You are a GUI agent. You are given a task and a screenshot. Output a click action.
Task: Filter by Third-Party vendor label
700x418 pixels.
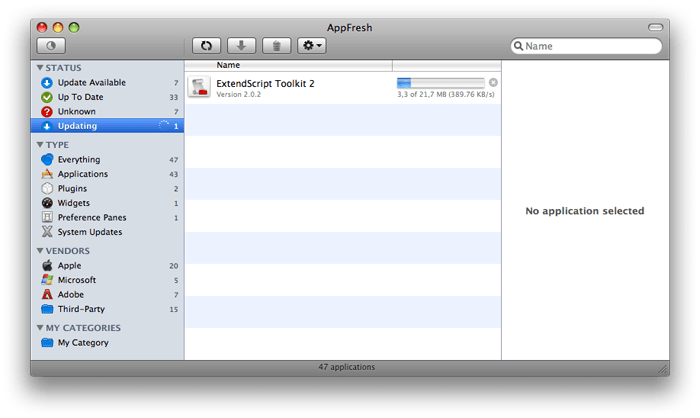pyautogui.click(x=81, y=309)
